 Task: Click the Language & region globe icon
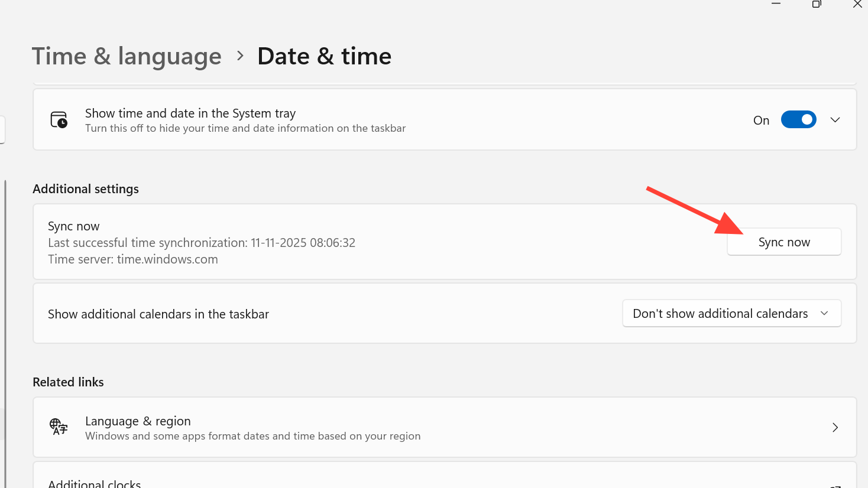59,427
